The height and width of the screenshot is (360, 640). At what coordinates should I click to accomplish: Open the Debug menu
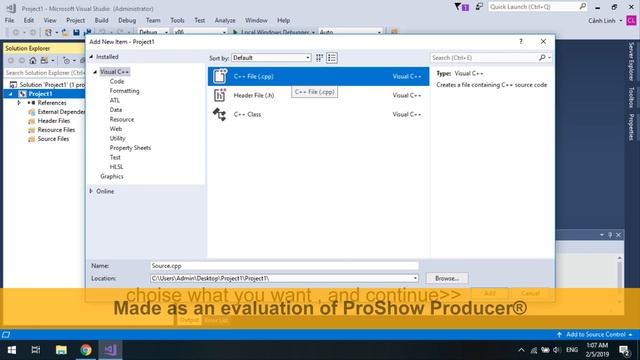pyautogui.click(x=127, y=20)
